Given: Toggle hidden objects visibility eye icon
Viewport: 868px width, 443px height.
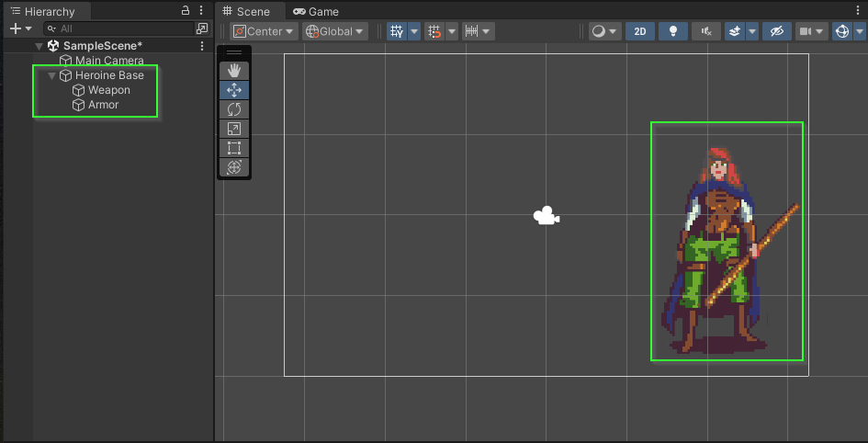Looking at the screenshot, I should pos(777,31).
